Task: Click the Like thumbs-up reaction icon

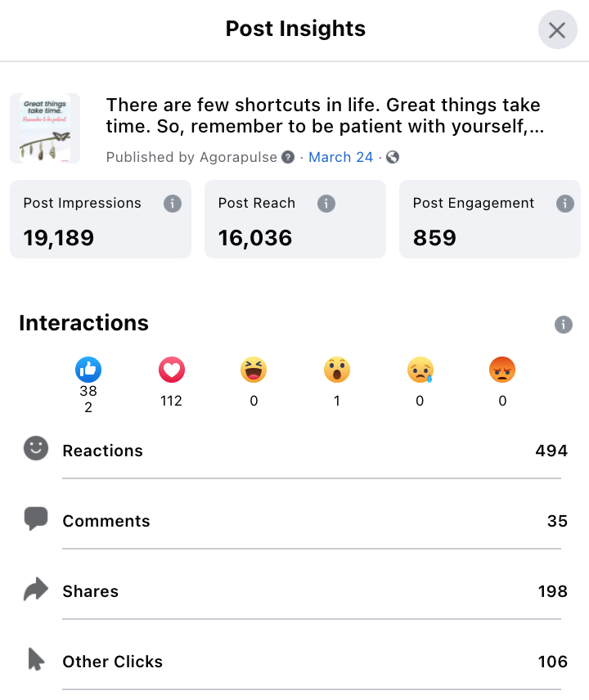Action: pyautogui.click(x=88, y=370)
